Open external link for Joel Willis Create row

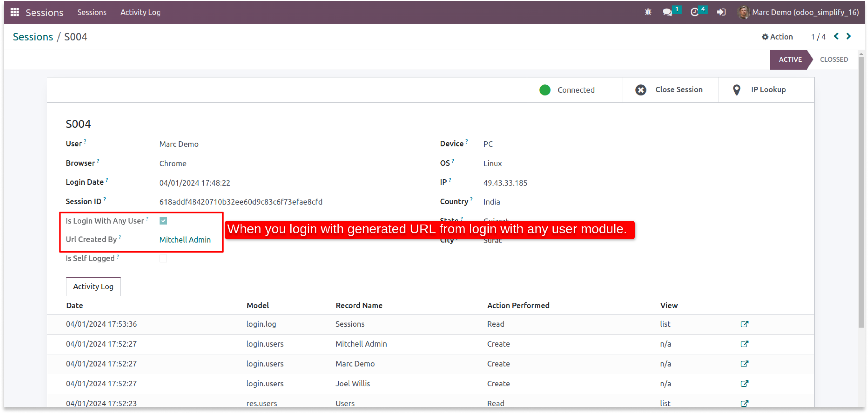click(x=744, y=384)
